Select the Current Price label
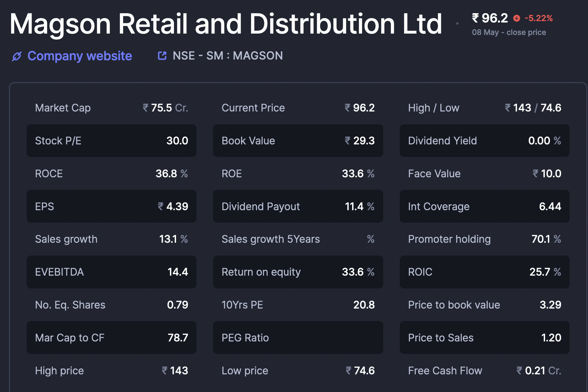The width and height of the screenshot is (588, 392). point(253,108)
